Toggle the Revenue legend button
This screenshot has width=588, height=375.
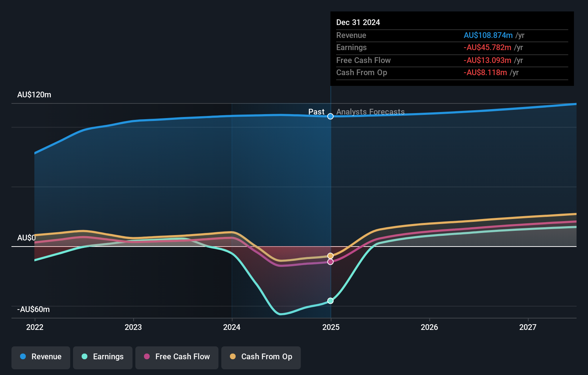41,357
